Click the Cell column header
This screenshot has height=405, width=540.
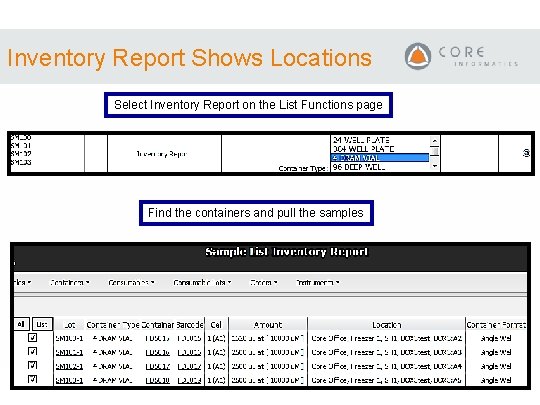pyautogui.click(x=216, y=325)
